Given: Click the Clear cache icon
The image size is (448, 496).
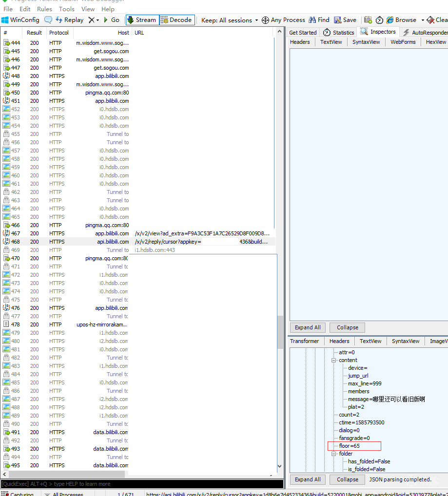Looking at the screenshot, I should point(430,20).
